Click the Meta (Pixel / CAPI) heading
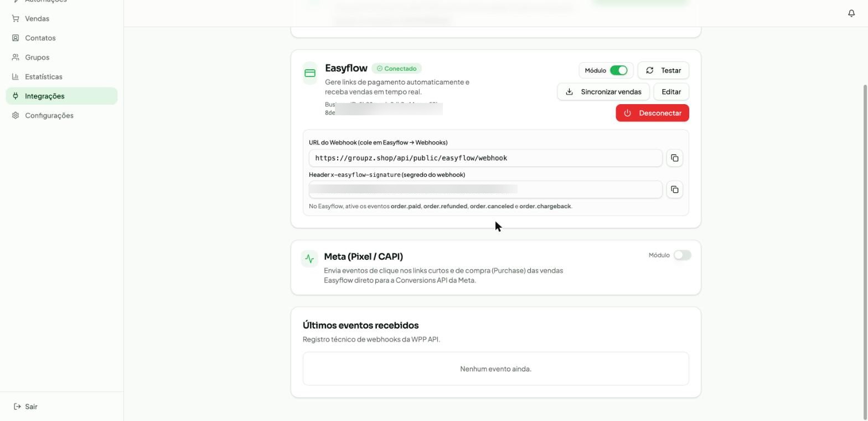Viewport: 868px width, 421px height. point(363,256)
